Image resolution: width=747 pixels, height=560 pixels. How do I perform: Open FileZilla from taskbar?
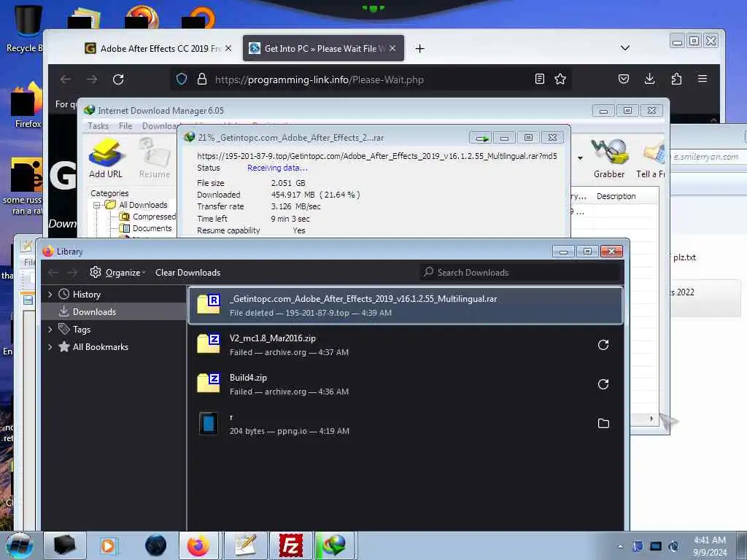click(290, 545)
